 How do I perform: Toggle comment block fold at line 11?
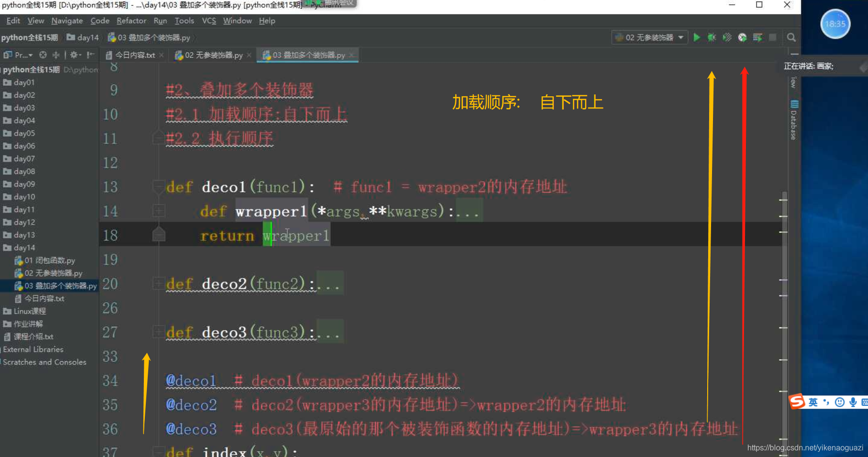click(159, 137)
